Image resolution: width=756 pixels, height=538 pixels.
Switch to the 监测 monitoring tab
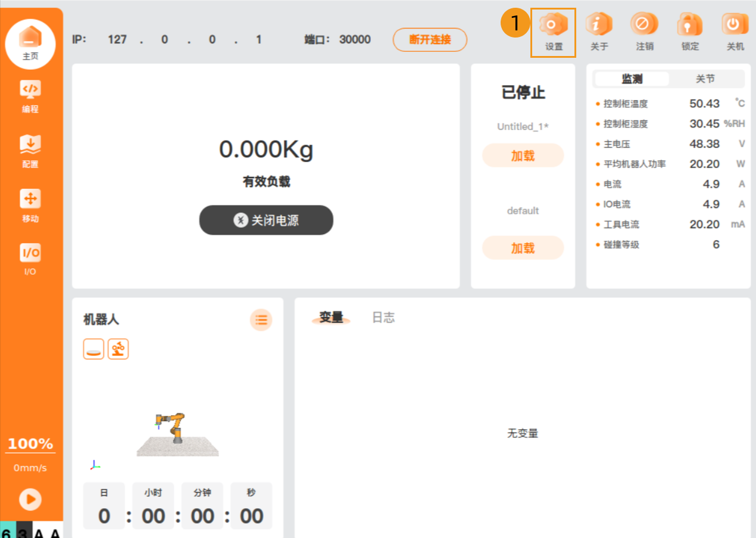pyautogui.click(x=632, y=79)
